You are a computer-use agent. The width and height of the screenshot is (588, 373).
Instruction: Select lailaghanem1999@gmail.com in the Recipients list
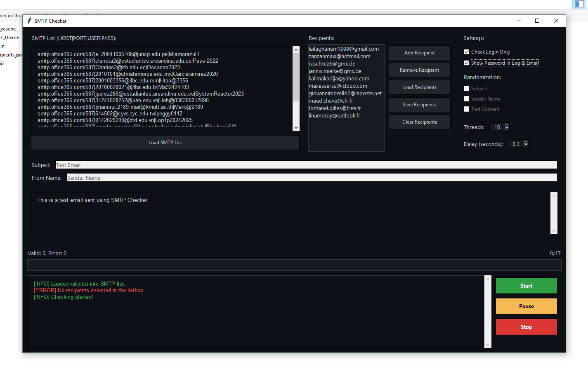[x=344, y=49]
